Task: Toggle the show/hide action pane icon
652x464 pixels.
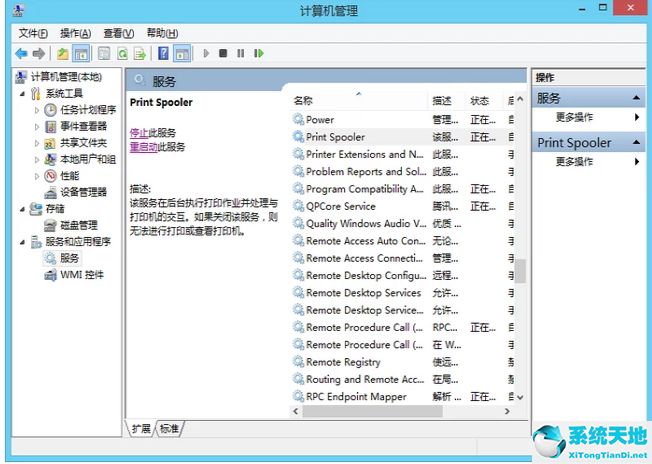Action: [x=182, y=53]
